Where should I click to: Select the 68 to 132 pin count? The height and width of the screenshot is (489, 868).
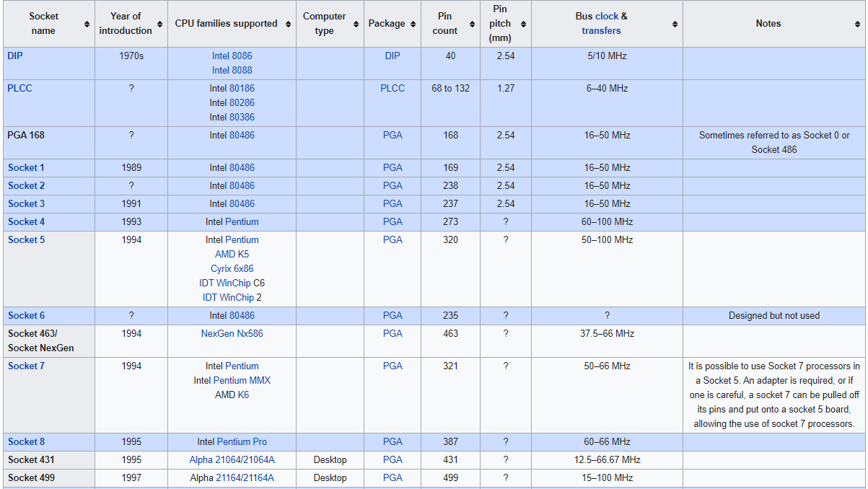point(451,88)
